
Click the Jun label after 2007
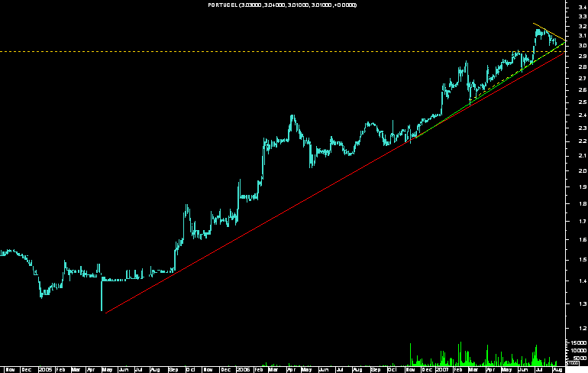point(522,370)
